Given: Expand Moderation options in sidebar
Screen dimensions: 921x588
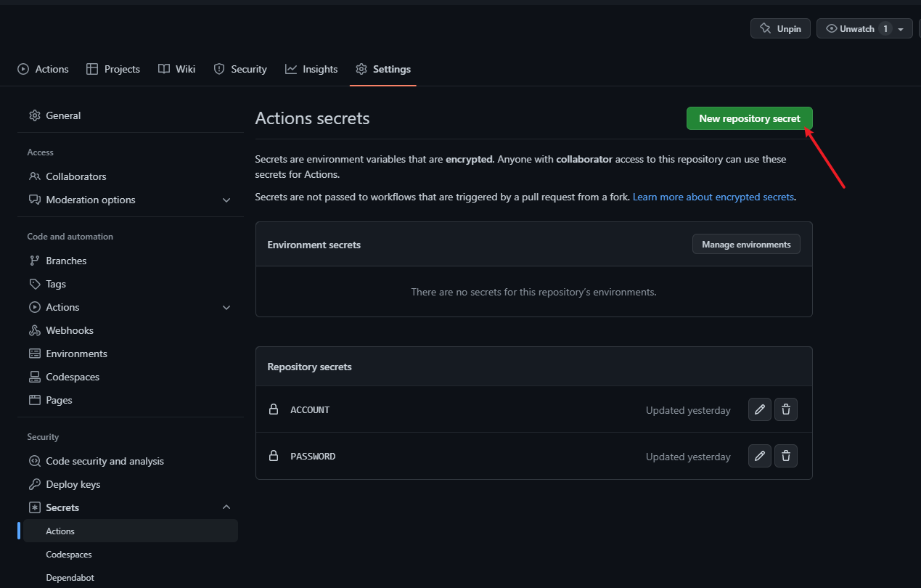Looking at the screenshot, I should (x=226, y=200).
